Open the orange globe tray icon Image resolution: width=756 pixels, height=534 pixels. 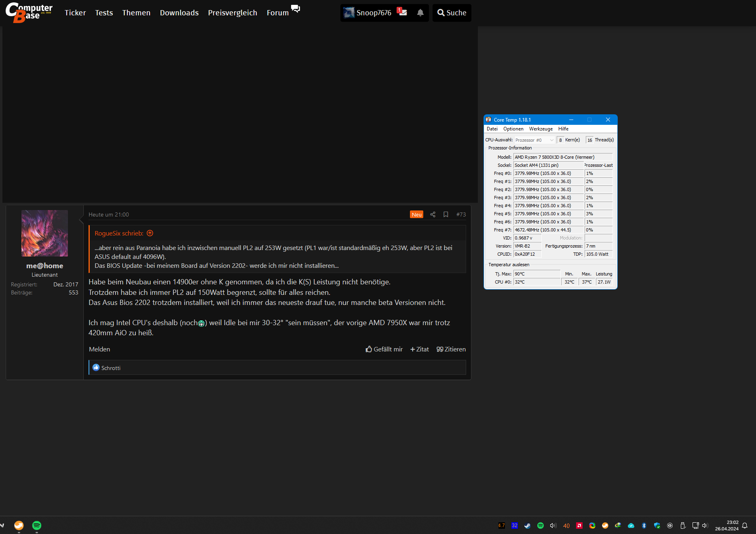pyautogui.click(x=605, y=526)
